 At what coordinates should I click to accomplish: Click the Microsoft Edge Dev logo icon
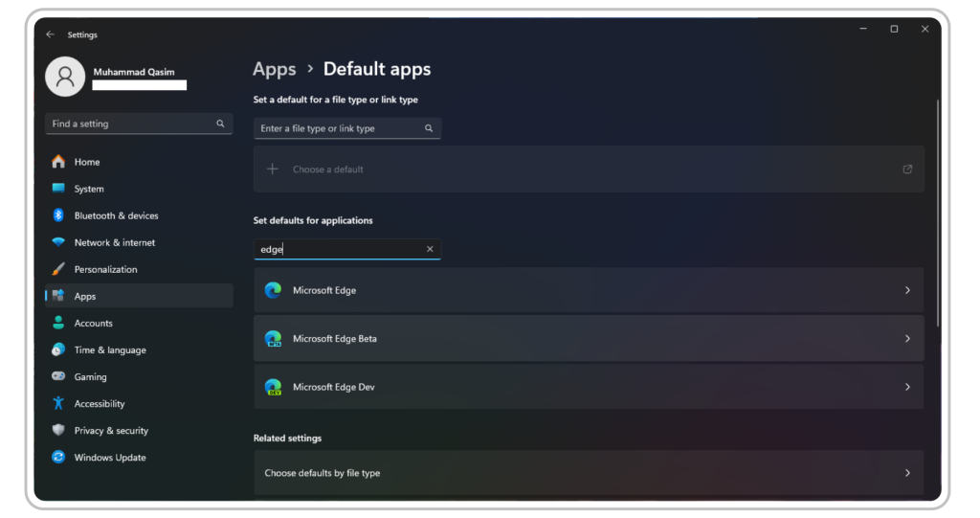click(x=273, y=387)
